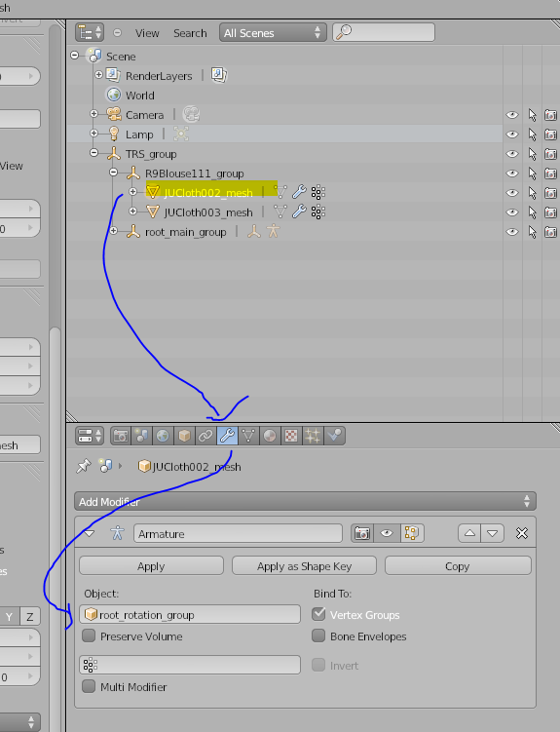Image resolution: width=560 pixels, height=732 pixels.
Task: Click the render layer icon beside RenderLayers
Action: [219, 75]
